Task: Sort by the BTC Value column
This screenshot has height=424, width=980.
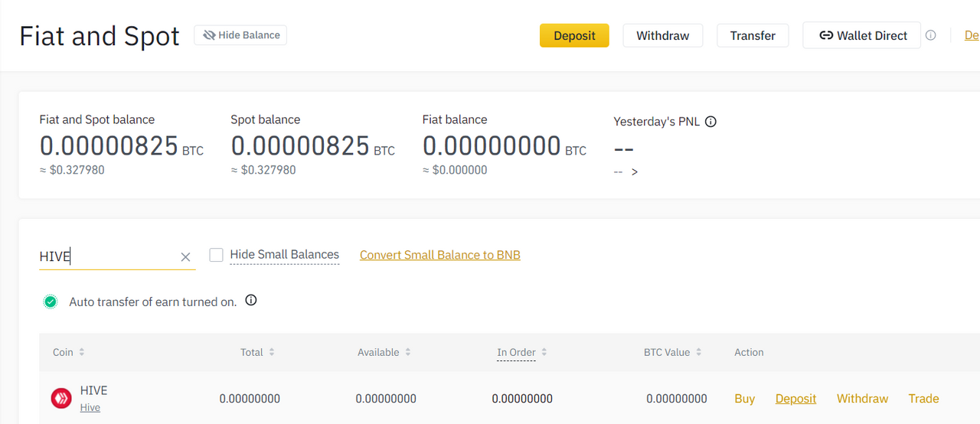Action: click(x=673, y=352)
